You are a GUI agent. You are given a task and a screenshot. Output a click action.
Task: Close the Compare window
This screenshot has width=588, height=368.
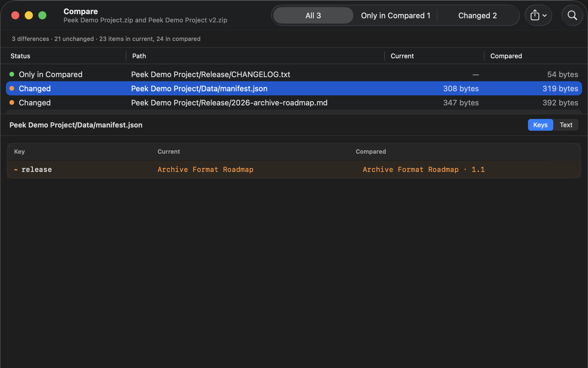pos(15,15)
